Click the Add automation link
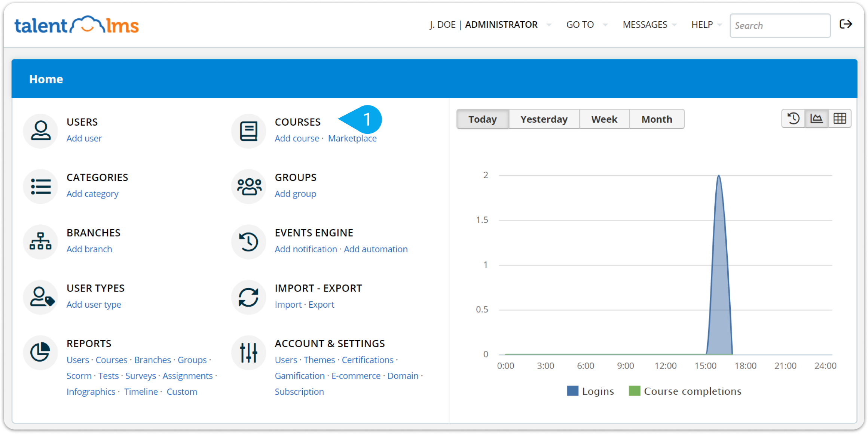 tap(376, 249)
